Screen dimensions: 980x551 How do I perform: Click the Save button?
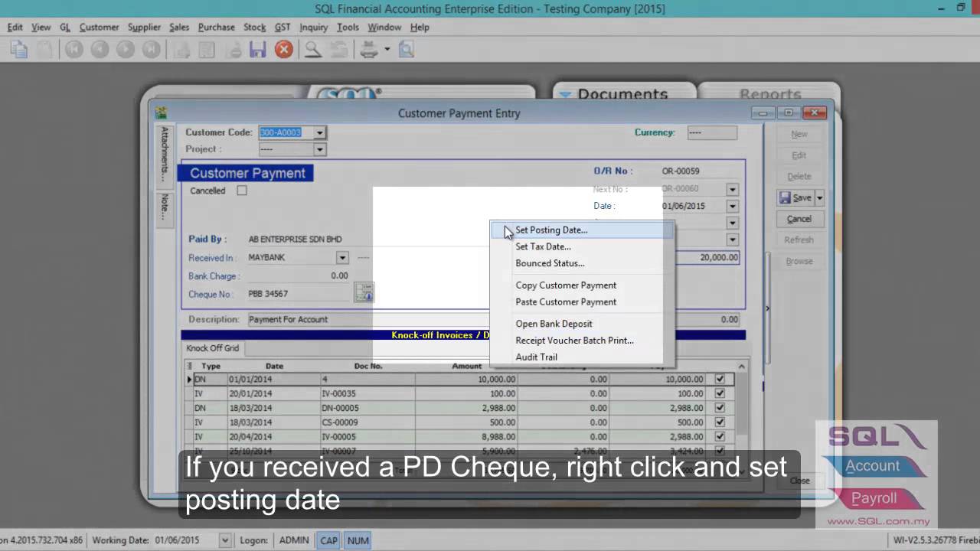[x=795, y=197]
